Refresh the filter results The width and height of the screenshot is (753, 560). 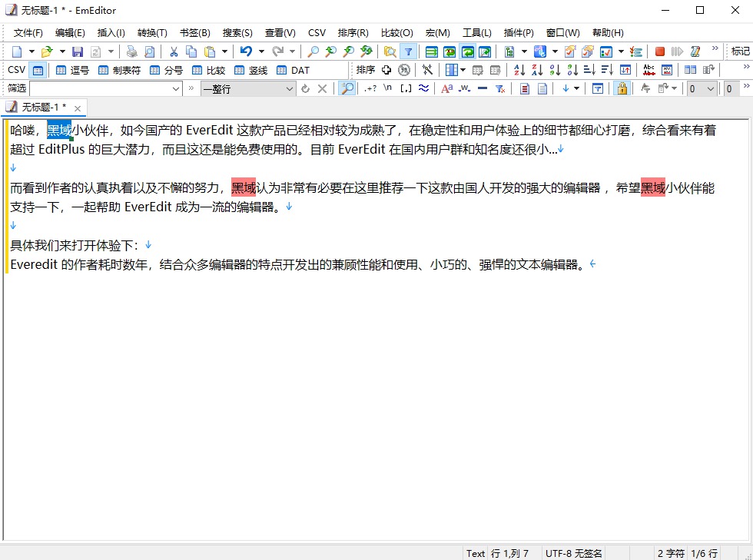click(x=305, y=88)
